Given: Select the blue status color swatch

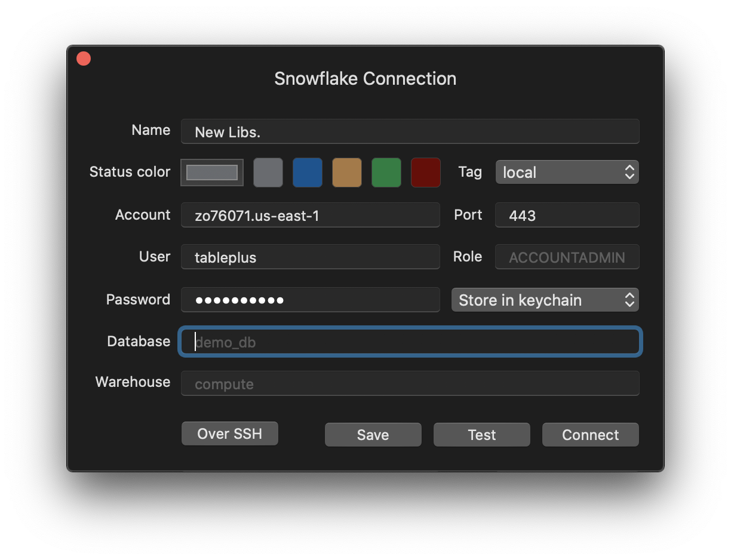Looking at the screenshot, I should [307, 172].
